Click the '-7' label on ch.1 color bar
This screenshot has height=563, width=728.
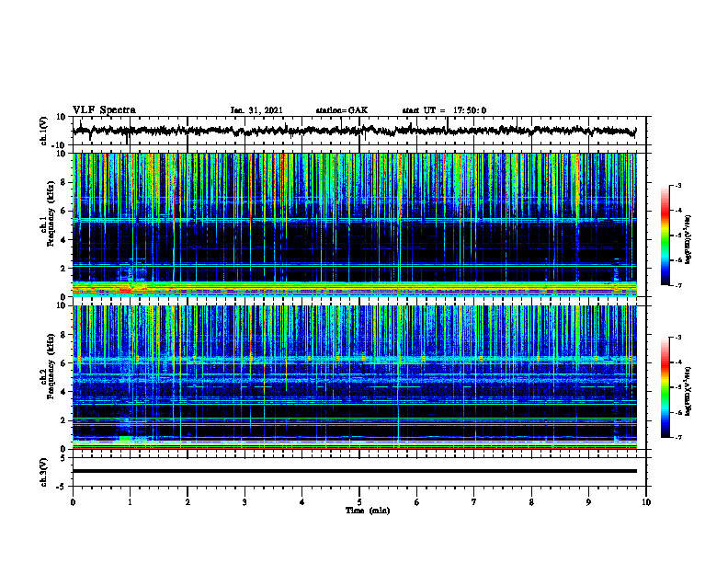(678, 285)
